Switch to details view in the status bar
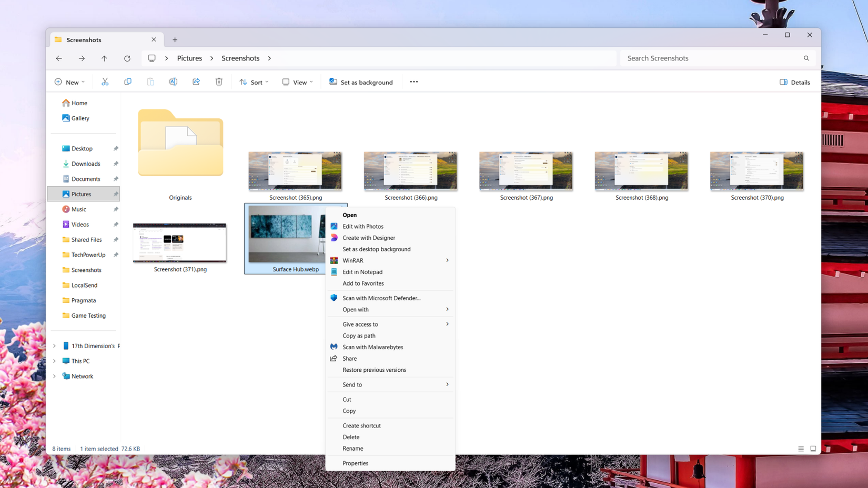 pyautogui.click(x=801, y=449)
